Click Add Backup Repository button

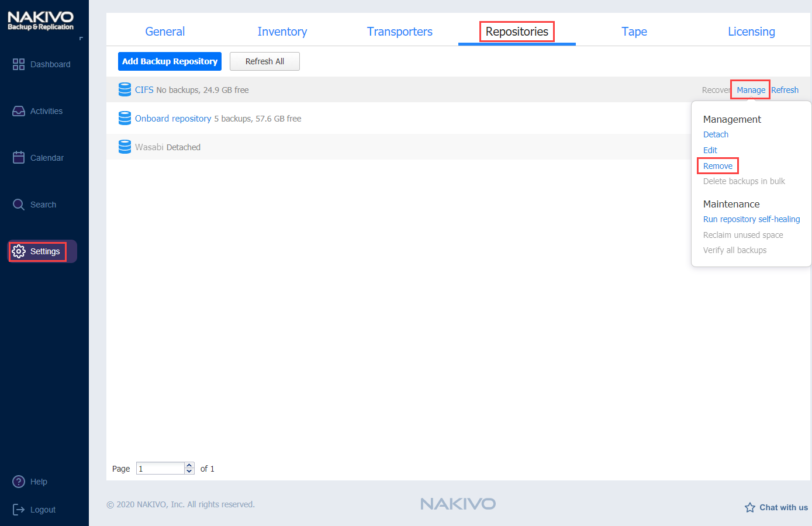point(170,61)
